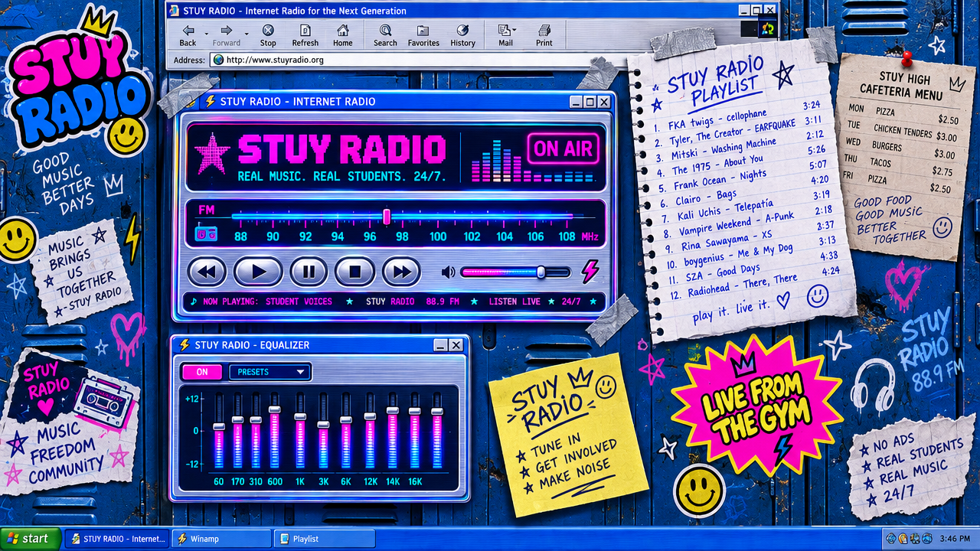The height and width of the screenshot is (551, 980).
Task: Start playback with the play button
Action: 258,271
